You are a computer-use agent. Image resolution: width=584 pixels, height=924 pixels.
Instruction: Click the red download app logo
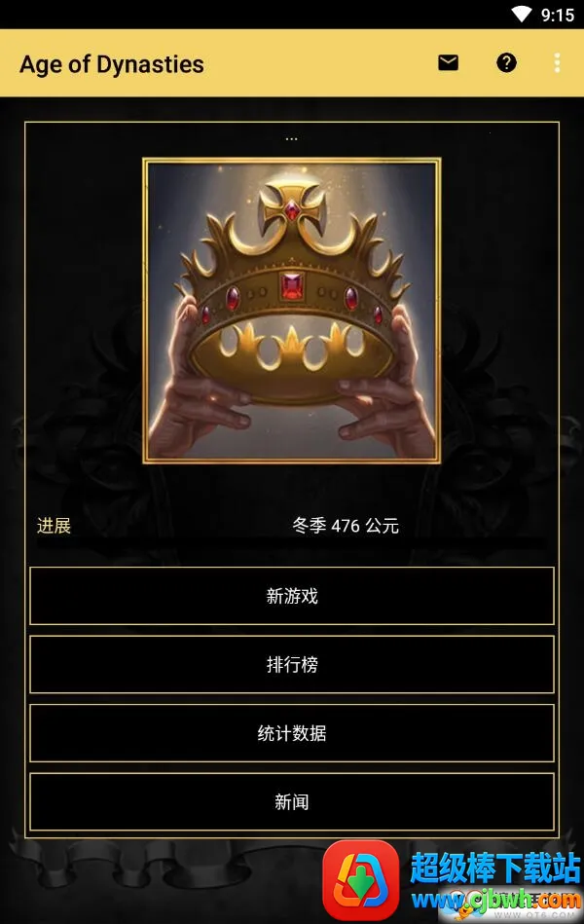(361, 880)
